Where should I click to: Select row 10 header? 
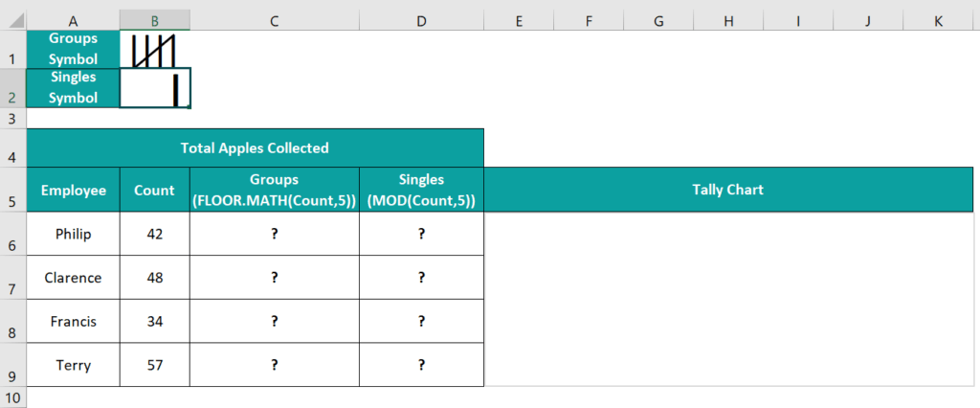(x=13, y=397)
